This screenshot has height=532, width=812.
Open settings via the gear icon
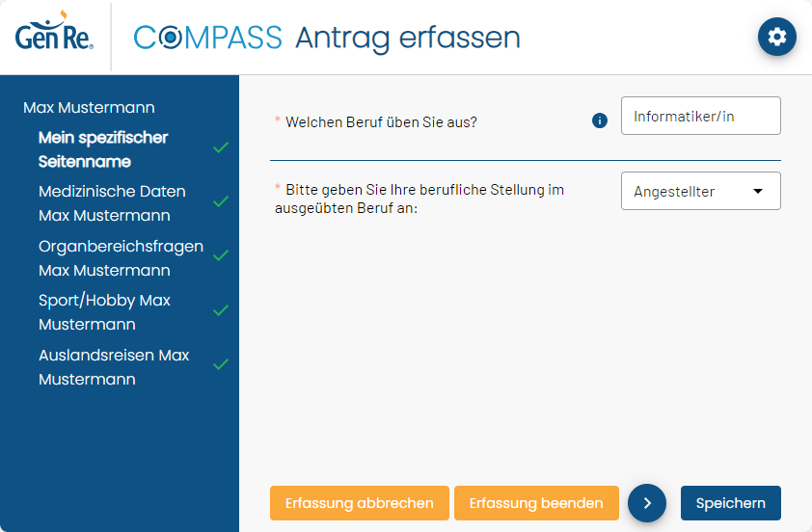pos(776,37)
